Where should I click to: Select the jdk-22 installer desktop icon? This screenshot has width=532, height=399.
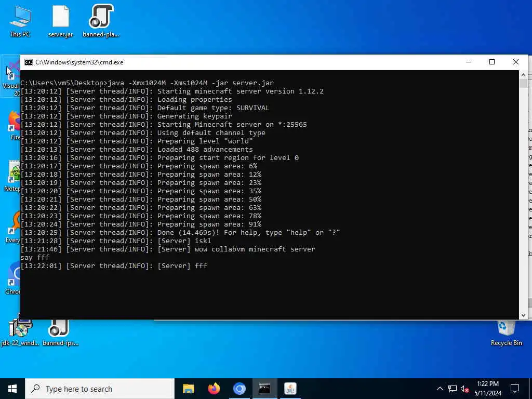point(20,332)
